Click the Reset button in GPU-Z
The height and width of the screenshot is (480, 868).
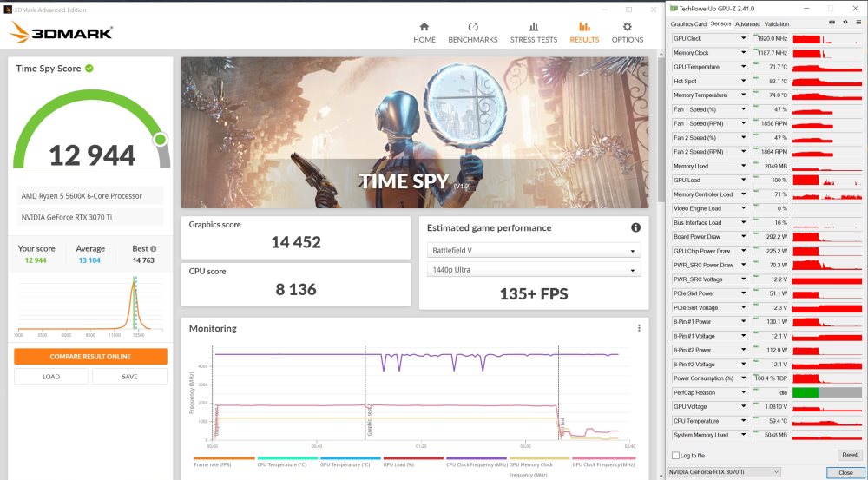[849, 455]
